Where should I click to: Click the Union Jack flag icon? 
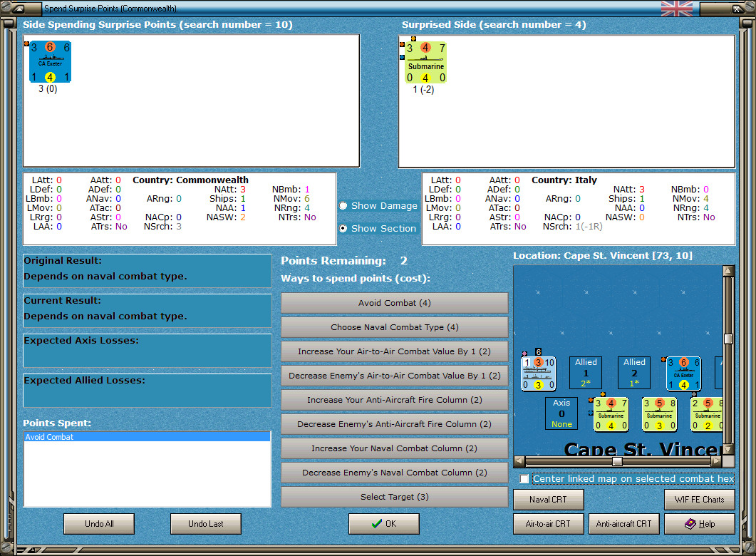(676, 9)
